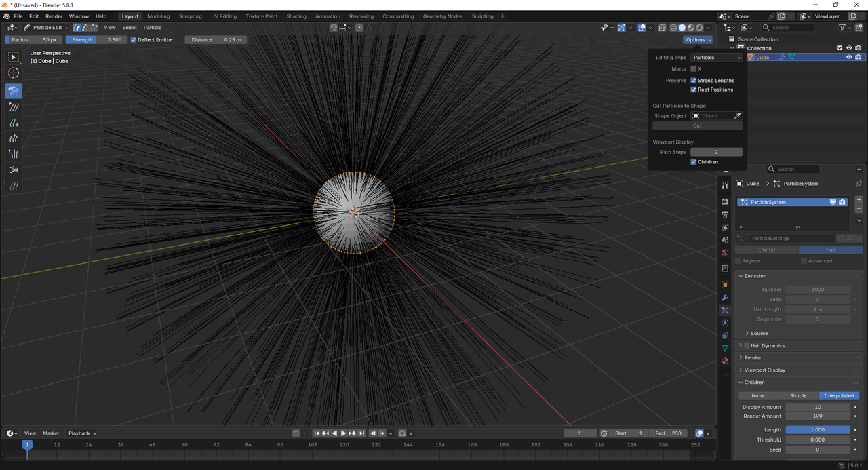Image resolution: width=868 pixels, height=470 pixels.
Task: Disable Preserve Strand Lengths
Action: 694,81
